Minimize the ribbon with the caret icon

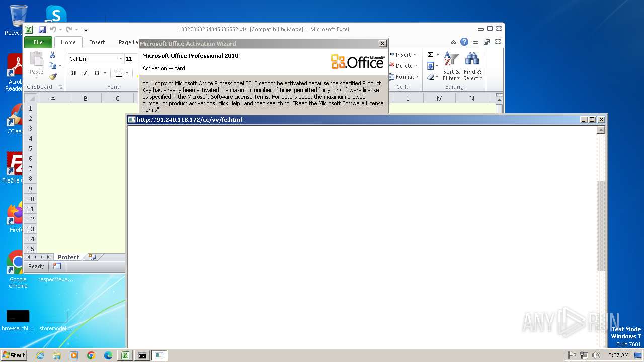pyautogui.click(x=453, y=42)
